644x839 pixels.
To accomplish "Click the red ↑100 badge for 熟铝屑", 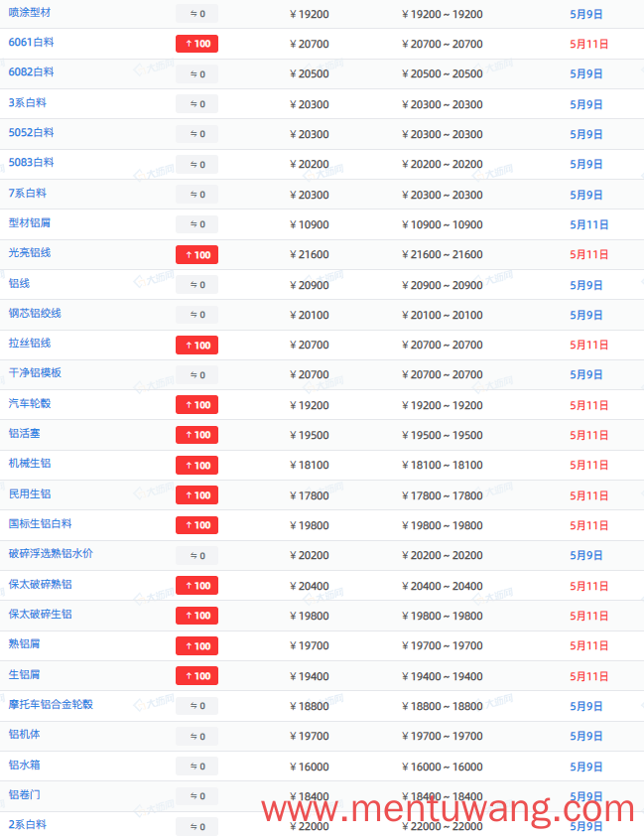I will [x=196, y=645].
